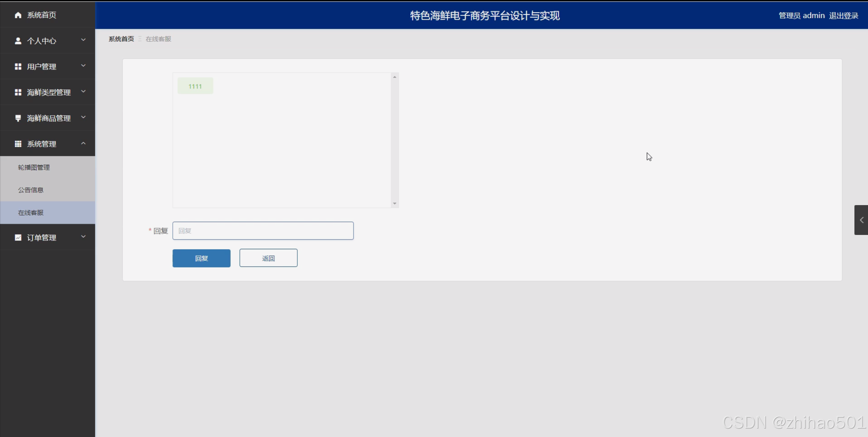The image size is (868, 437).
Task: Open 公告信息 submenu item
Action: coord(31,190)
